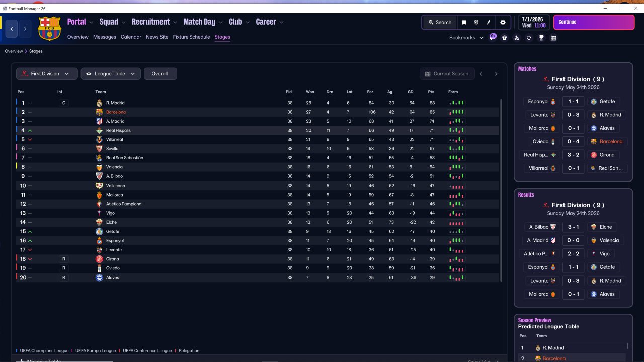Click the Current Season button

point(447,74)
